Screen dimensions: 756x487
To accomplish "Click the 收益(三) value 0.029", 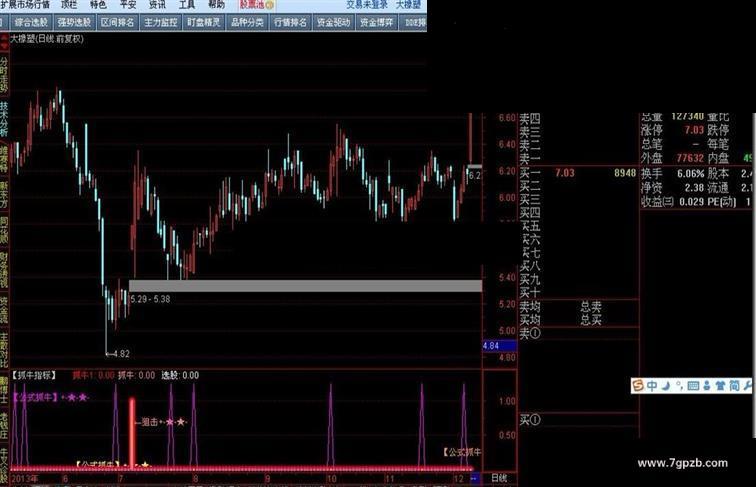I will (691, 202).
